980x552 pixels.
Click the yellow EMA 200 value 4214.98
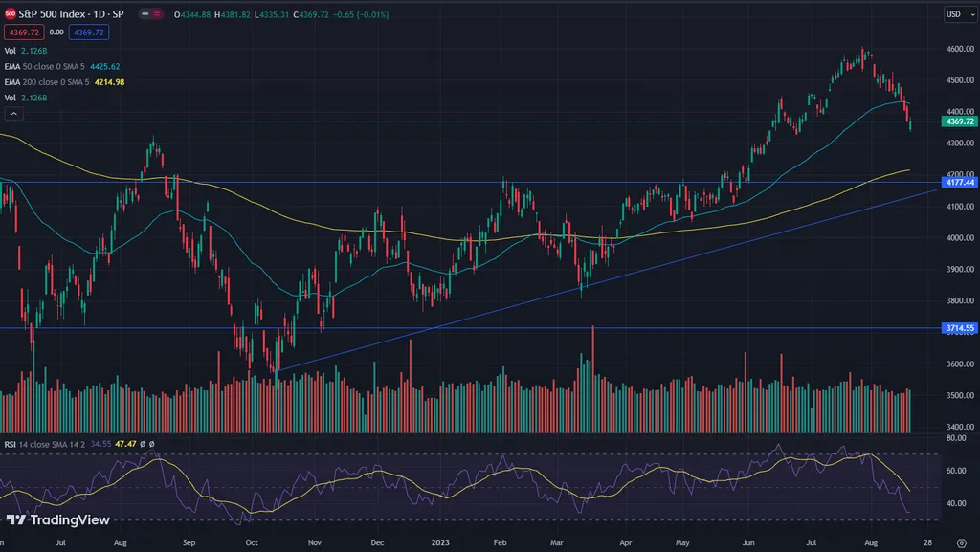[x=107, y=82]
